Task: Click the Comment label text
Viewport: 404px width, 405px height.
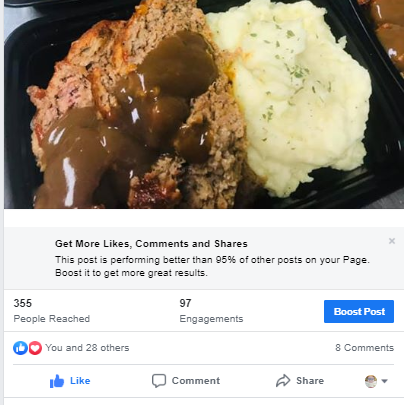Action: (x=196, y=381)
